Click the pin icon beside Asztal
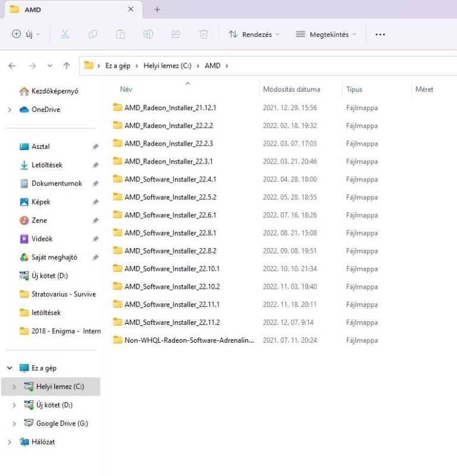Image resolution: width=457 pixels, height=476 pixels. (95, 146)
